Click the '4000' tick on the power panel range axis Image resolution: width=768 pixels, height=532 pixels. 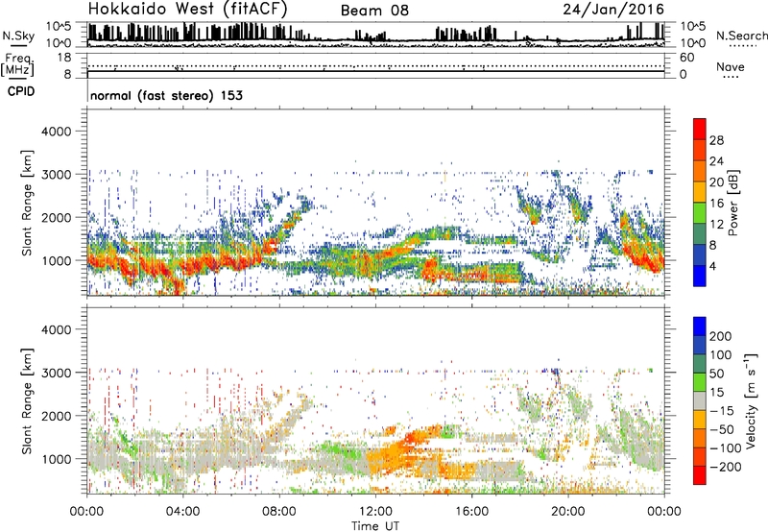click(57, 132)
